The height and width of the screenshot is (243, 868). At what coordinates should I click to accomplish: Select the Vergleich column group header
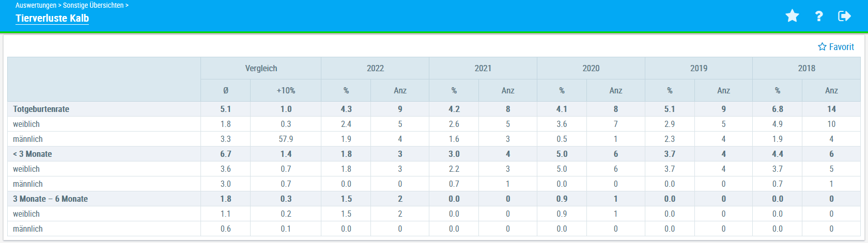pyautogui.click(x=261, y=68)
